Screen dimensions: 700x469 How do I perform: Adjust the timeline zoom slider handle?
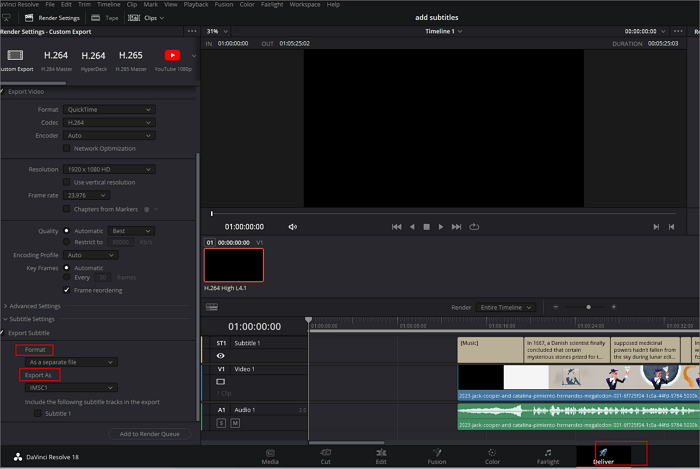[588, 307]
